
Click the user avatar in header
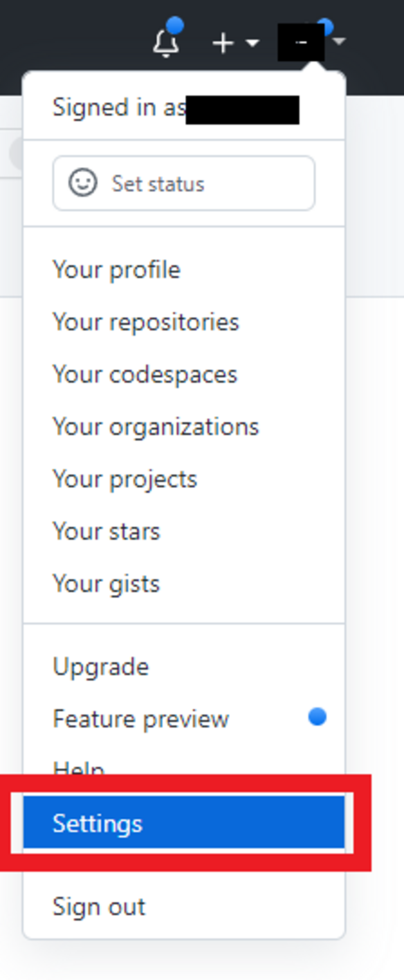[x=301, y=42]
